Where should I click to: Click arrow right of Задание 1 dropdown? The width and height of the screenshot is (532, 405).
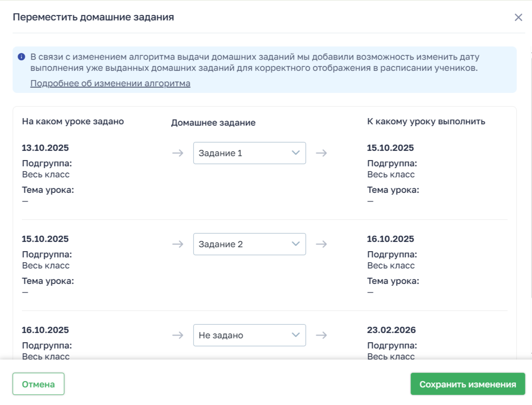[x=321, y=153]
